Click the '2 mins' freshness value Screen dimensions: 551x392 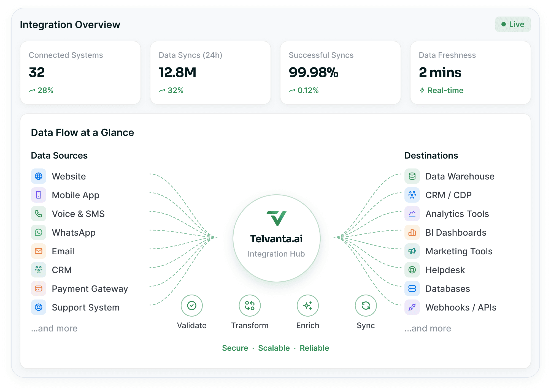pos(440,73)
